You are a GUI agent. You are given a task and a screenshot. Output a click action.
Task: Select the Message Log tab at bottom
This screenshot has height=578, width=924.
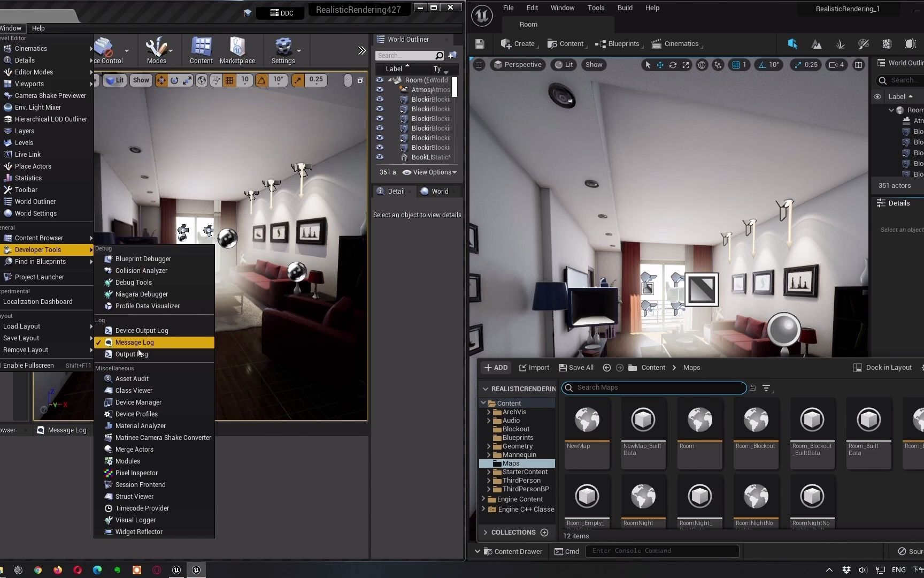click(62, 430)
